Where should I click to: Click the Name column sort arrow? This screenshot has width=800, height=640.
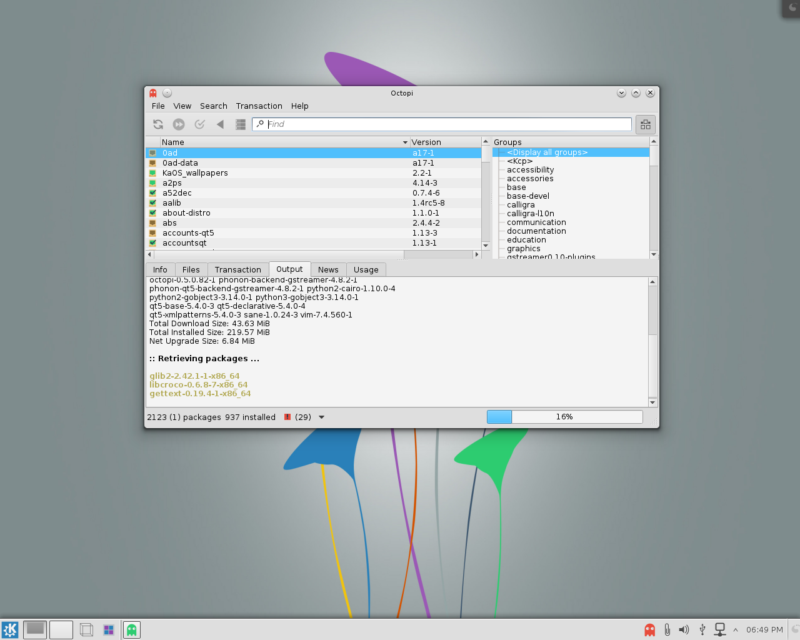[405, 142]
